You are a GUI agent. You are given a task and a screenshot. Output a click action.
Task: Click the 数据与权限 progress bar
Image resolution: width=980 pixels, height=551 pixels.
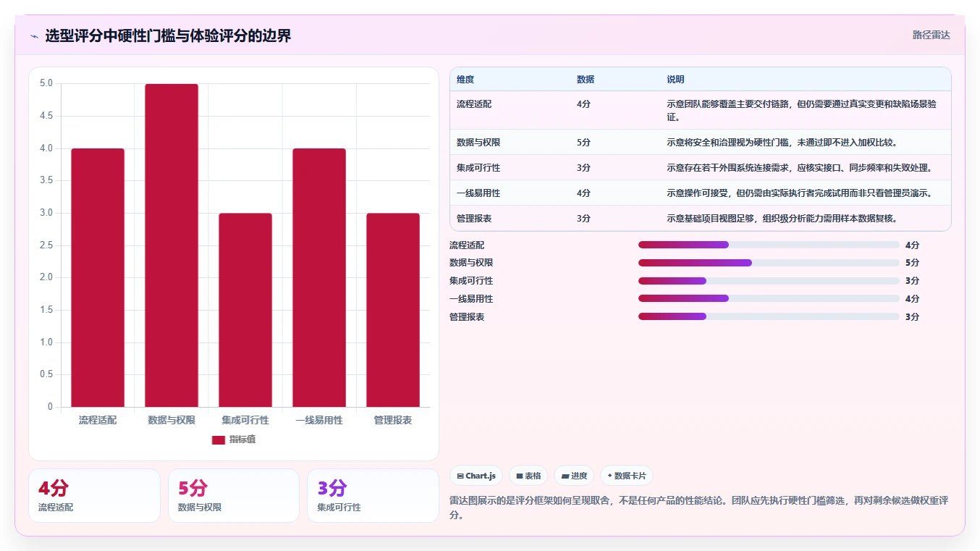[769, 263]
